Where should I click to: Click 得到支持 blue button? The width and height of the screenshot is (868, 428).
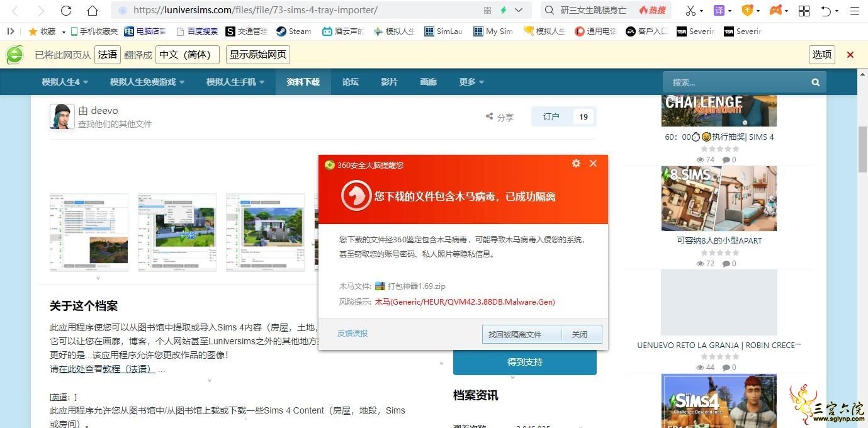(x=525, y=362)
